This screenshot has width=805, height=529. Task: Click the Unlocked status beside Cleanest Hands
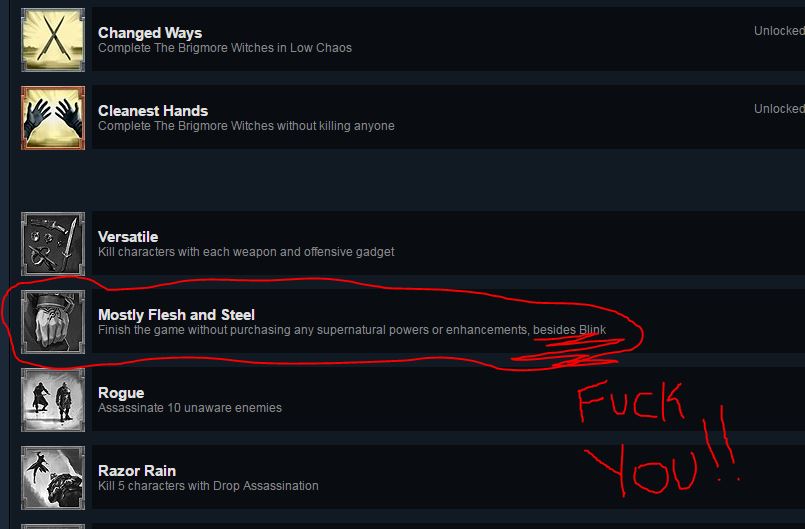tap(779, 109)
